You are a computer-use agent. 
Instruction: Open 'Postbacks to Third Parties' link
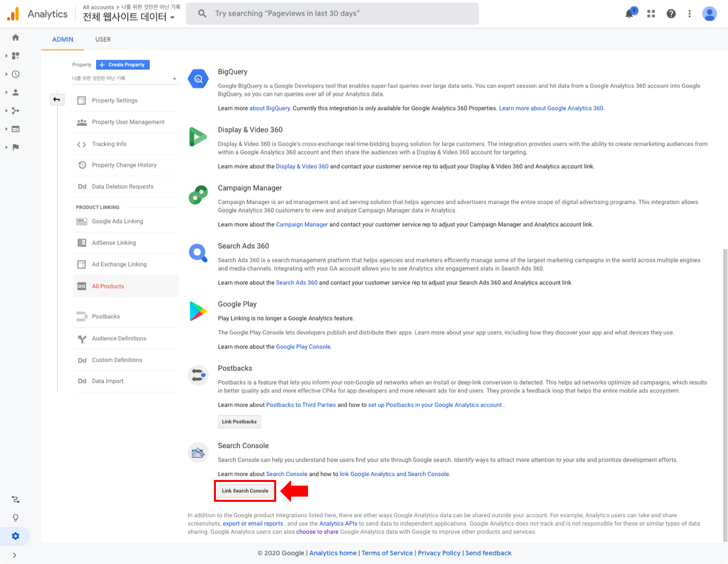point(301,405)
